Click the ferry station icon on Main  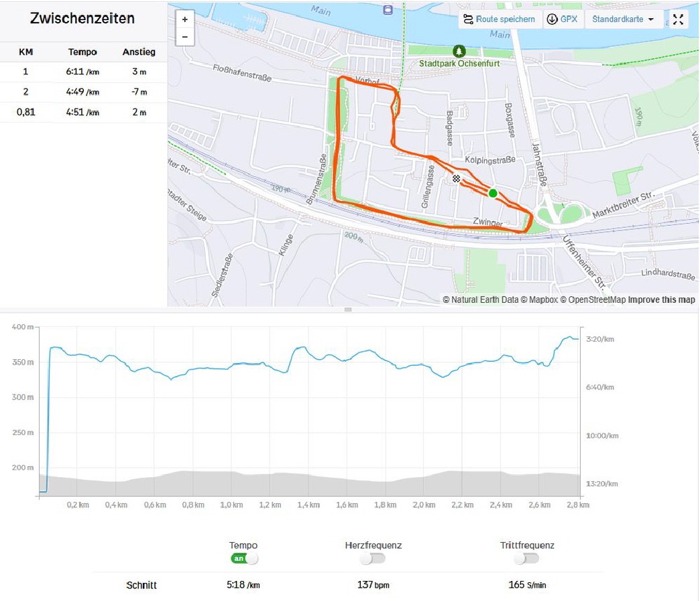[388, 9]
